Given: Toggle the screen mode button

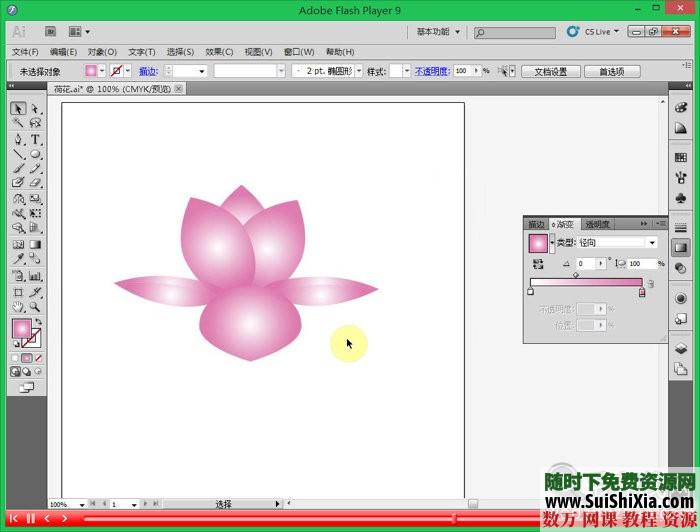Looking at the screenshot, I should pos(27,388).
